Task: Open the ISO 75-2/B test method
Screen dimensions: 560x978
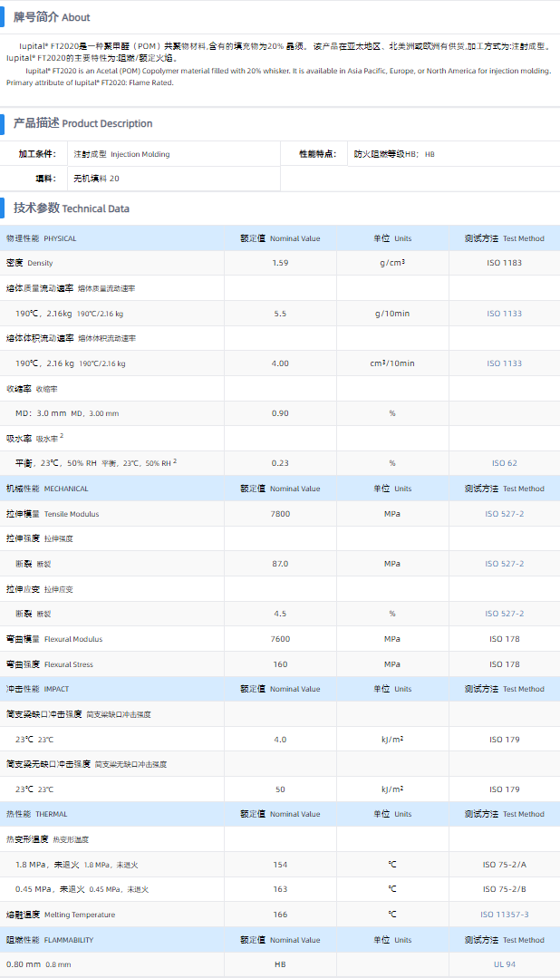Action: click(x=504, y=889)
